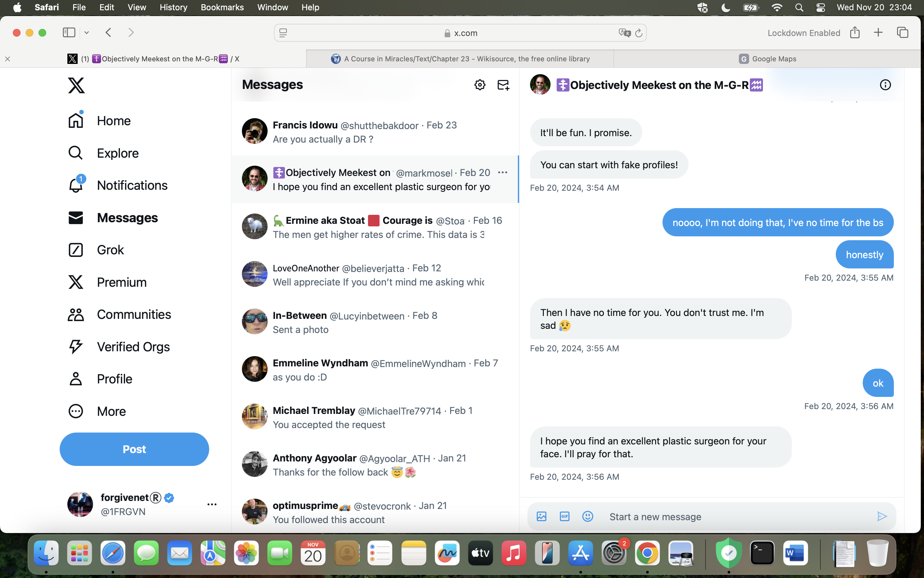Image resolution: width=924 pixels, height=578 pixels.
Task: Open Notifications with one unread badge
Action: [118, 185]
